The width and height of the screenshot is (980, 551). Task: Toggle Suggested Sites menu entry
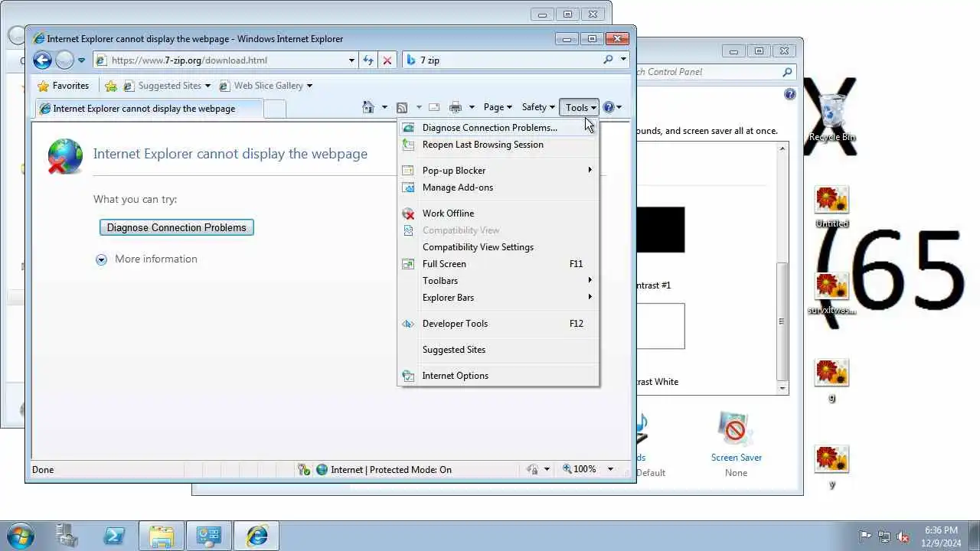point(498,350)
